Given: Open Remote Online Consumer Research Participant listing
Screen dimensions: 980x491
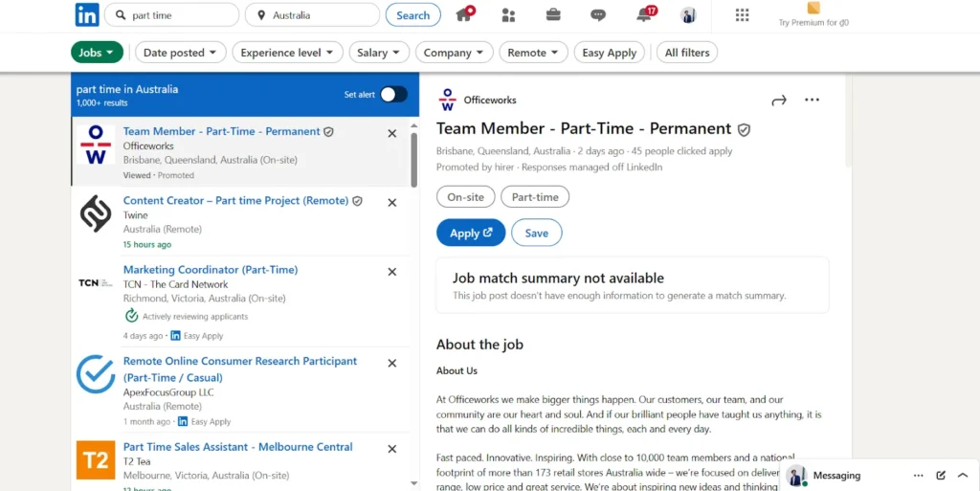Looking at the screenshot, I should point(240,369).
